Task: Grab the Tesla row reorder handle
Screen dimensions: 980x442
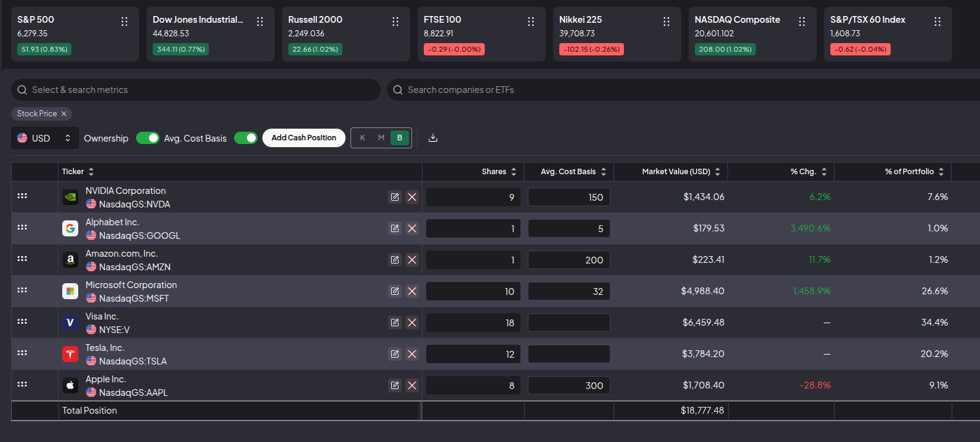Action: 22,353
